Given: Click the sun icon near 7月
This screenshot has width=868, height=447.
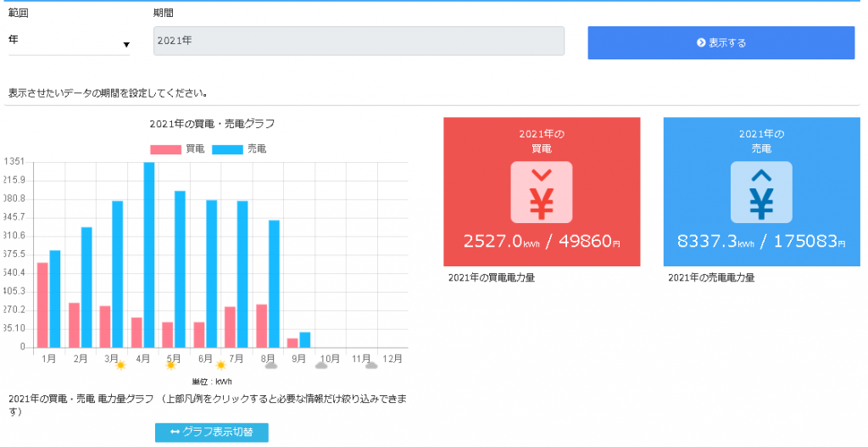Looking at the screenshot, I should (221, 365).
